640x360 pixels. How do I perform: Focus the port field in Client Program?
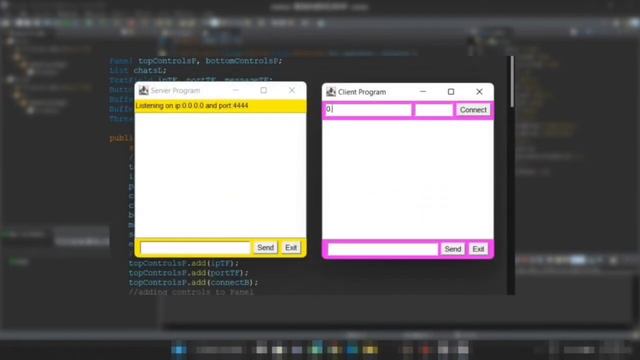click(x=434, y=109)
